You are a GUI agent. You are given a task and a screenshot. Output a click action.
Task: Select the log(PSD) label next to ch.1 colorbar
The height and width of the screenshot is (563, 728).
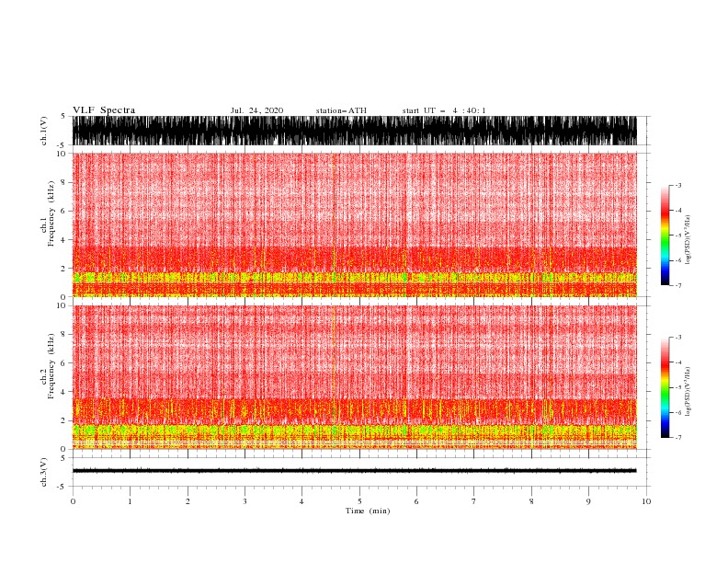[x=688, y=240]
